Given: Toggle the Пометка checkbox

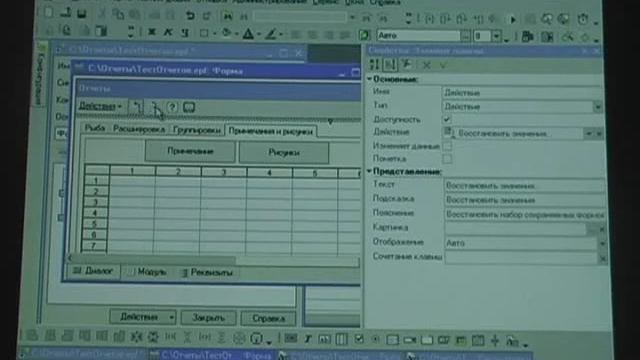Looking at the screenshot, I should pos(447,158).
